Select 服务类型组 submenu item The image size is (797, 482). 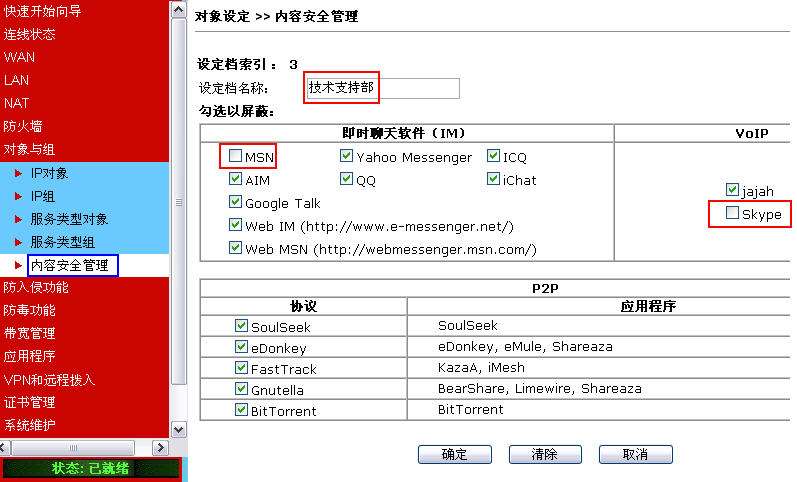[63, 242]
